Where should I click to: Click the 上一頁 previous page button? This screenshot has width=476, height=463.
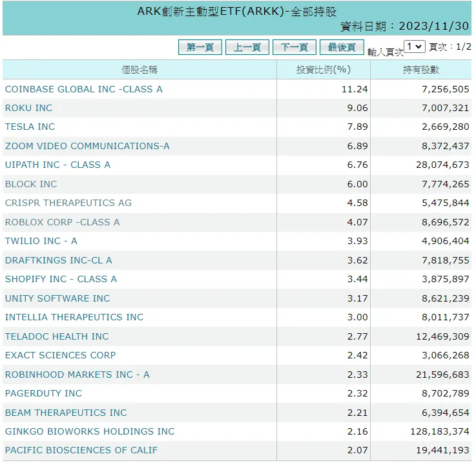(x=247, y=47)
